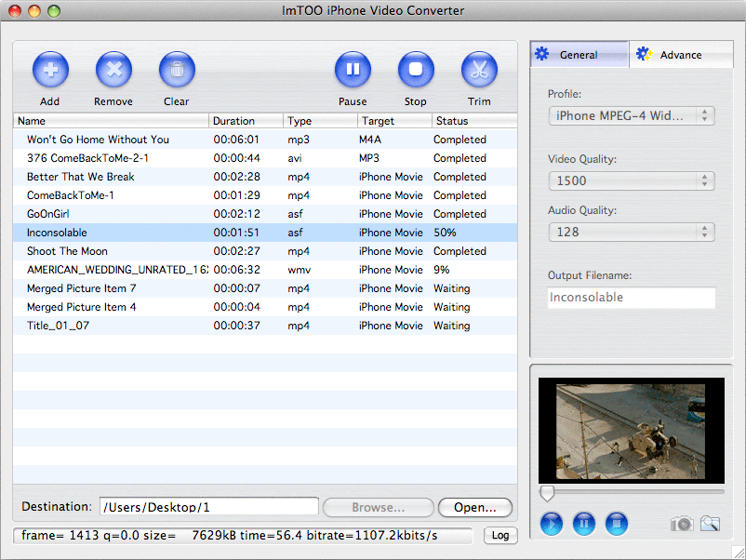The height and width of the screenshot is (560, 746).
Task: Open the Trim scissors tool
Action: pyautogui.click(x=479, y=70)
